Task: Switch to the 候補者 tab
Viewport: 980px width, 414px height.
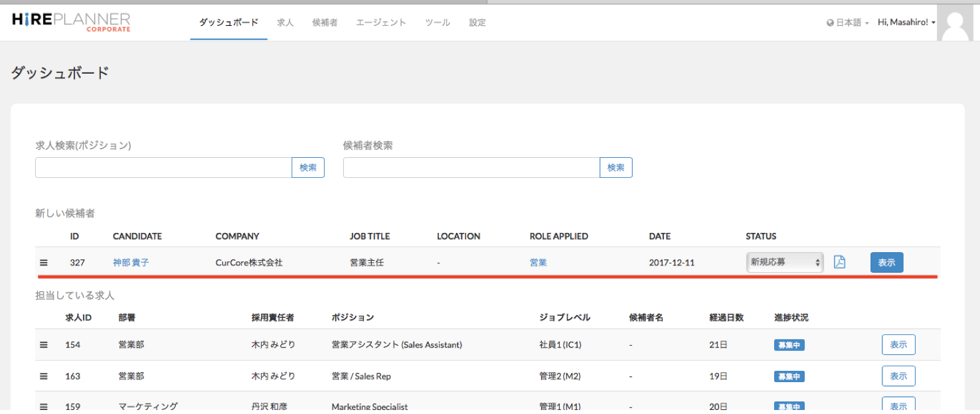Action: [325, 23]
